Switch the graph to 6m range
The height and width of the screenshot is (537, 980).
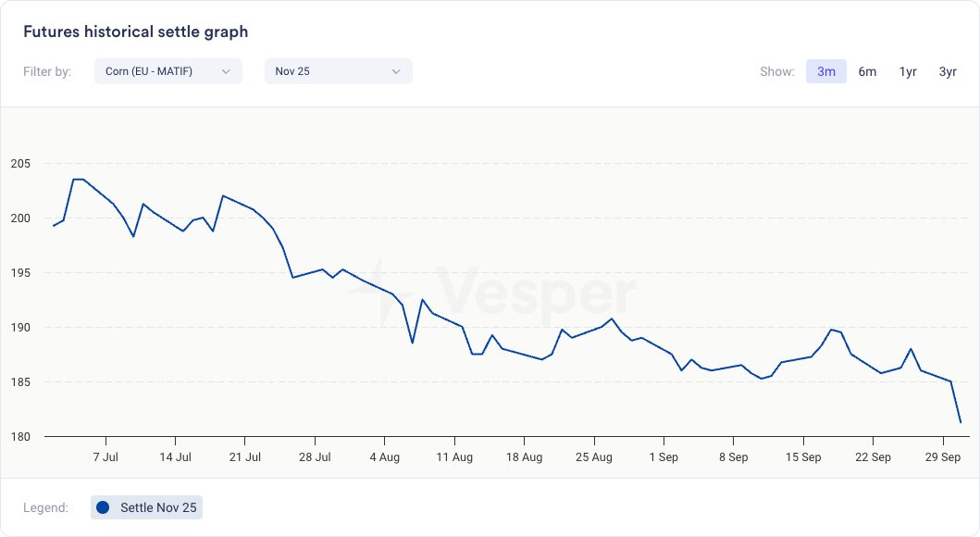click(867, 71)
